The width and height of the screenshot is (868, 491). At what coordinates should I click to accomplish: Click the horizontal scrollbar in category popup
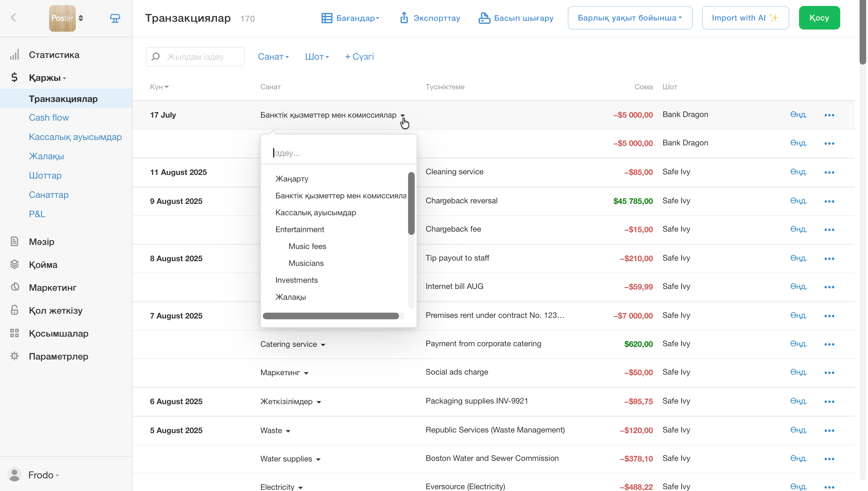(331, 316)
